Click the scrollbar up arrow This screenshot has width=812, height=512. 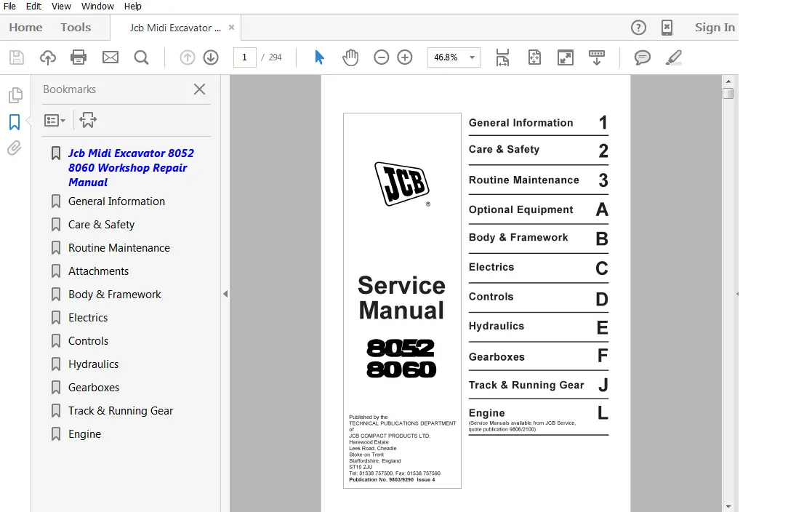(x=728, y=81)
